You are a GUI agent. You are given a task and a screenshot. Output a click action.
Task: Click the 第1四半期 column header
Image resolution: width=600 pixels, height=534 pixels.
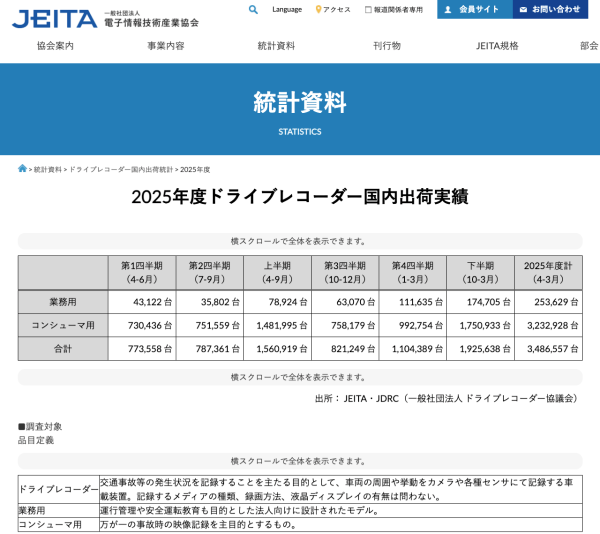coord(142,272)
